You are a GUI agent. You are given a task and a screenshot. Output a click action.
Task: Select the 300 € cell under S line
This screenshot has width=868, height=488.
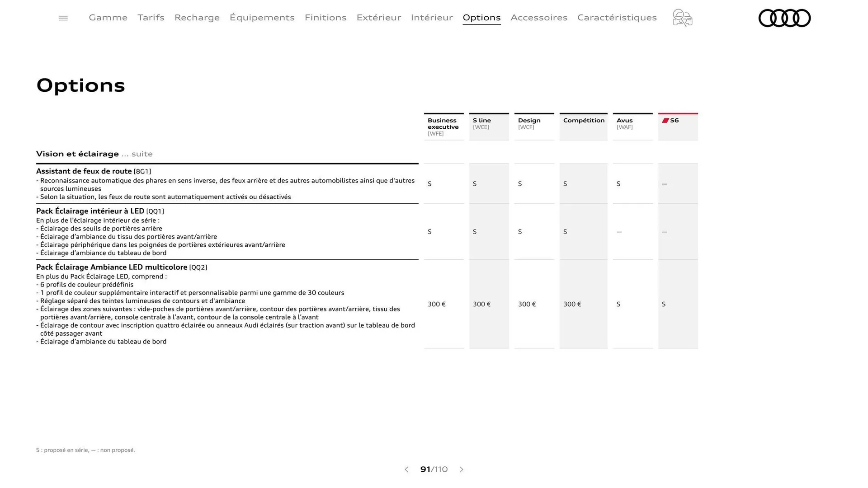point(481,304)
